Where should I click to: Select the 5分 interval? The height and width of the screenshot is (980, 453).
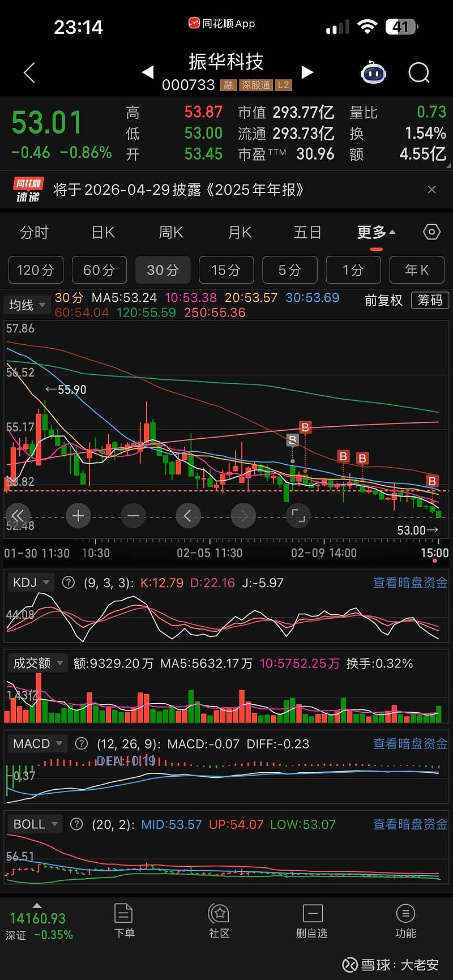(290, 270)
